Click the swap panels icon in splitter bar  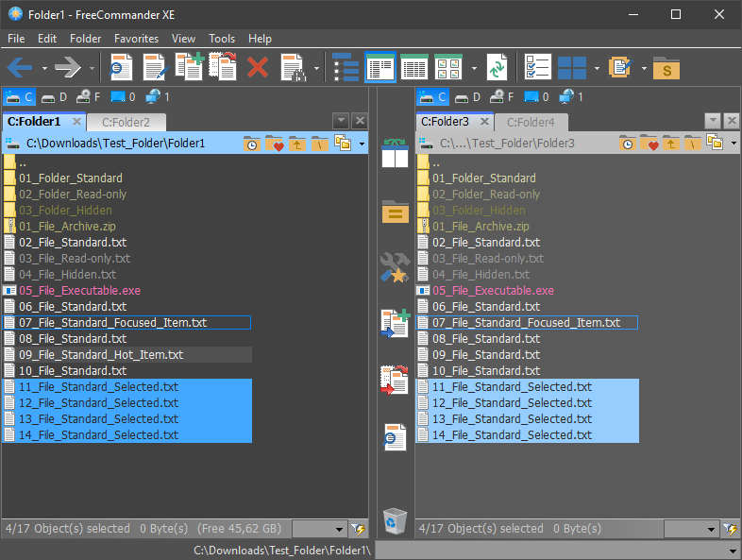tap(395, 153)
